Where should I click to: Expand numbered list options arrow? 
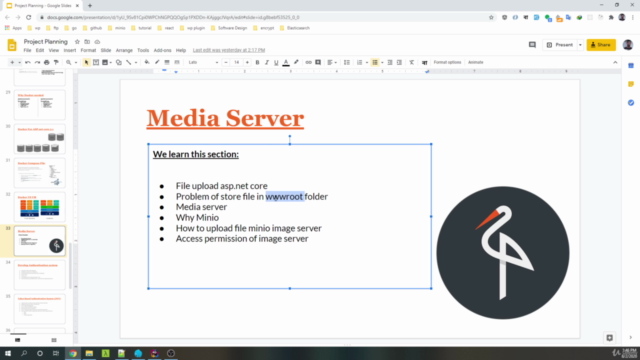coord(367,62)
